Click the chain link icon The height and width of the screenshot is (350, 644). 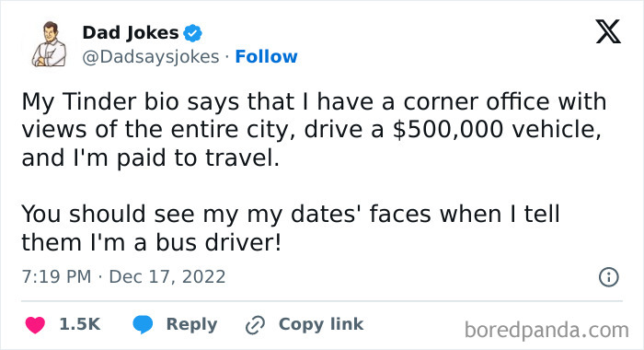(x=255, y=325)
